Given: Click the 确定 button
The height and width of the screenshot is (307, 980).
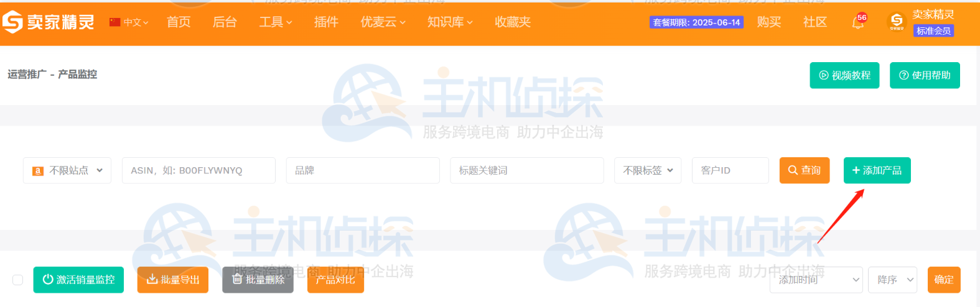Looking at the screenshot, I should 944,280.
